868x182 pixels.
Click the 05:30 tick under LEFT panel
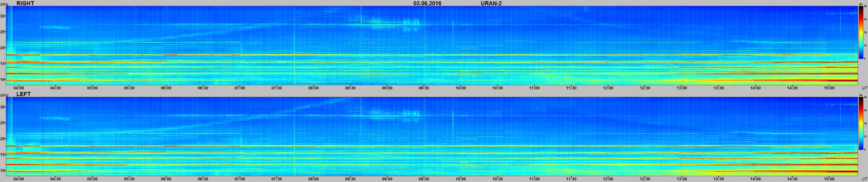[129, 179]
